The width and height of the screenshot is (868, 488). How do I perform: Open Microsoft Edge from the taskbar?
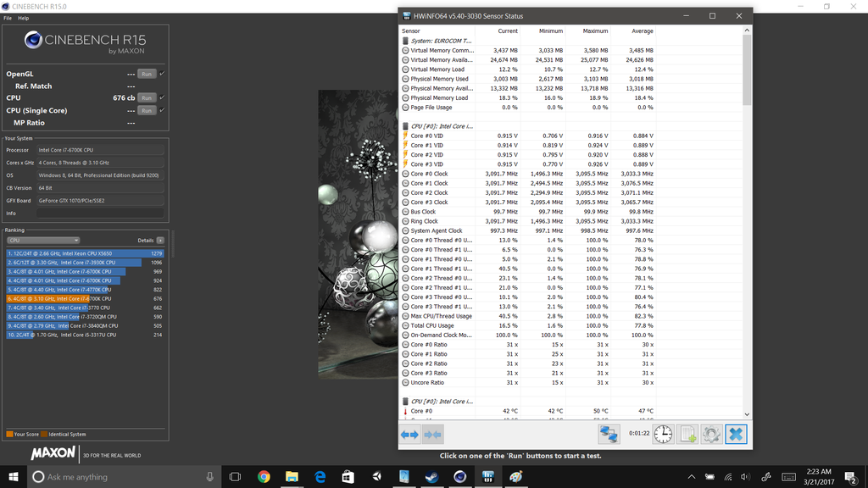coord(320,477)
